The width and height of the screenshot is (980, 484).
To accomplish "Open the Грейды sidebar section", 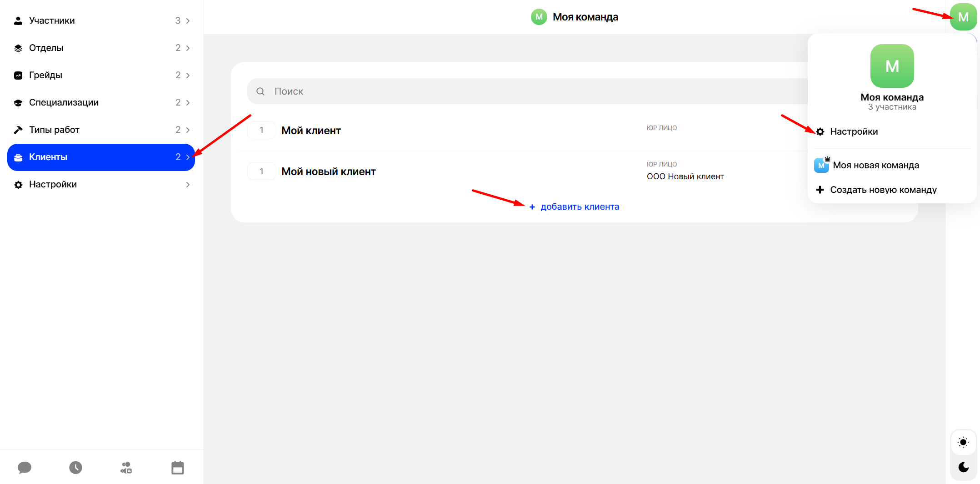I will [x=45, y=76].
